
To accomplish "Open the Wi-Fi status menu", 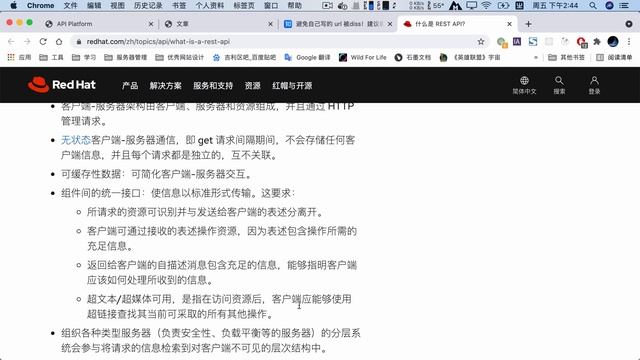I will [486, 5].
